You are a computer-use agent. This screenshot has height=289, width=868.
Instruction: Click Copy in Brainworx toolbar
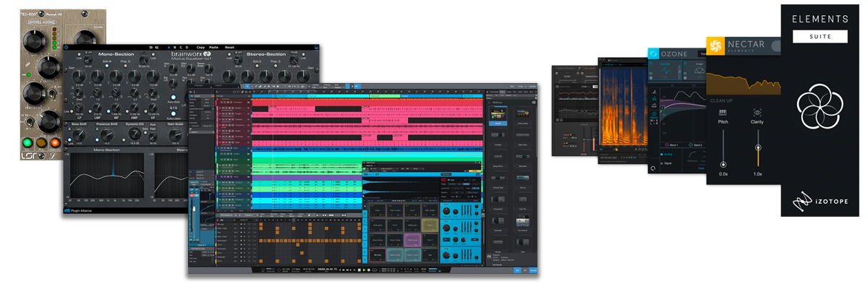click(x=200, y=47)
